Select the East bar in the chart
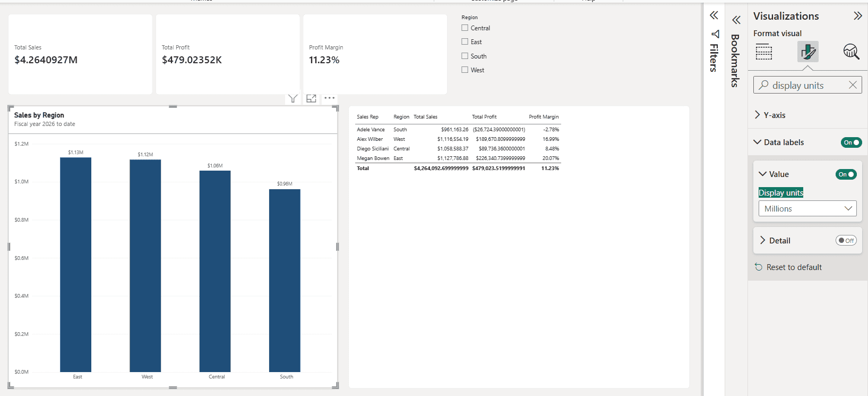The height and width of the screenshot is (396, 868). [75, 265]
